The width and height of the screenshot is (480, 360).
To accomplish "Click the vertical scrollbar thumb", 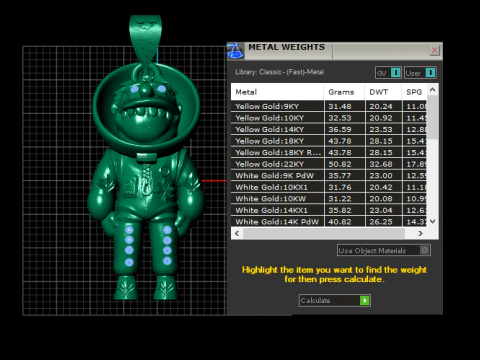I will pos(433,117).
